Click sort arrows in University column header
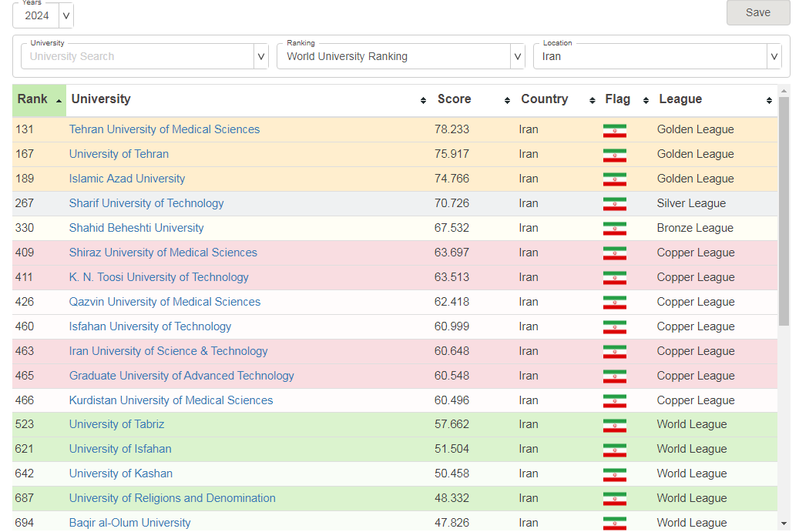Image resolution: width=799 pixels, height=532 pixels. tap(423, 101)
